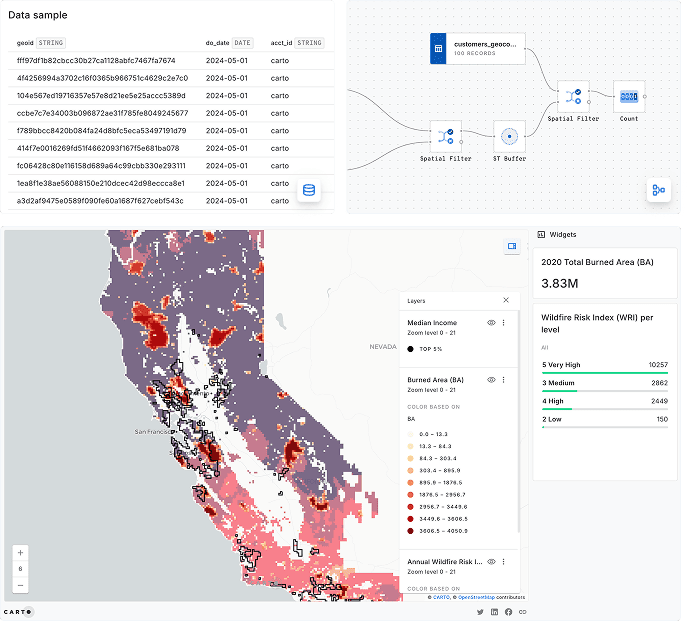The width and height of the screenshot is (689, 621).
Task: Click the 895.9 - 1878.5 legend swatch
Action: [x=410, y=483]
